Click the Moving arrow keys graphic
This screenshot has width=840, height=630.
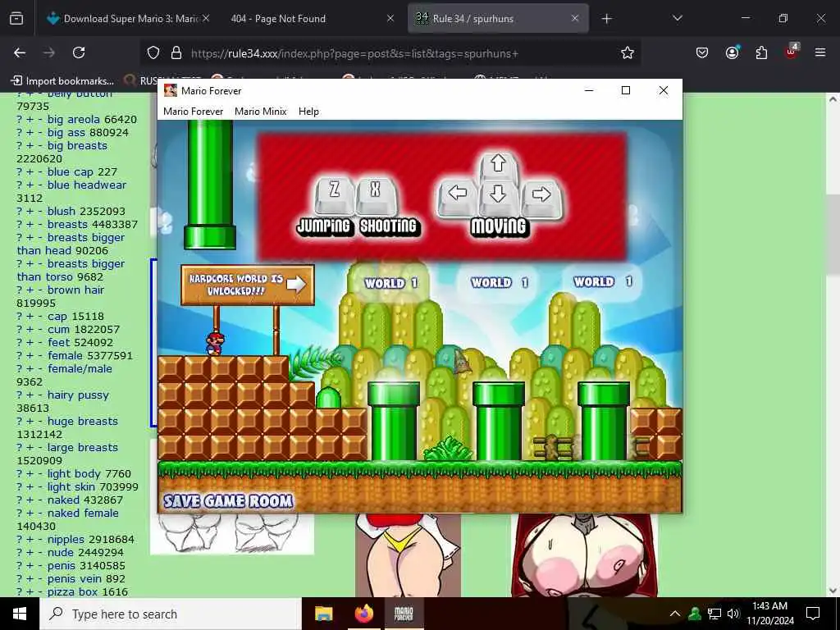(x=499, y=186)
